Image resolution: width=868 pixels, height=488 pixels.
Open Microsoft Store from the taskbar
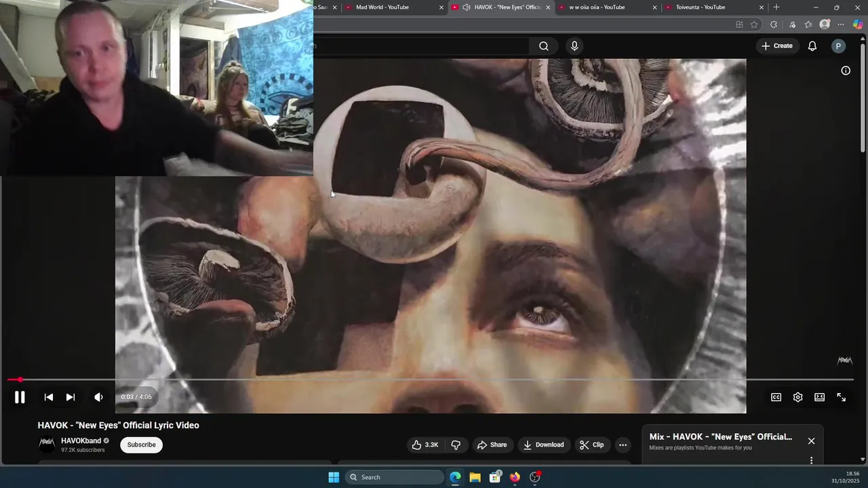coord(495,477)
